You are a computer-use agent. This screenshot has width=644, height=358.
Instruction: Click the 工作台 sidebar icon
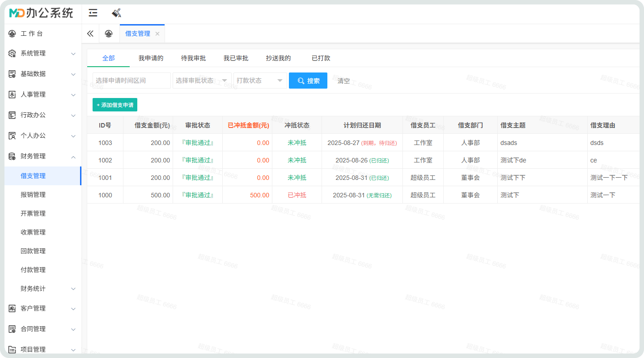(x=12, y=34)
